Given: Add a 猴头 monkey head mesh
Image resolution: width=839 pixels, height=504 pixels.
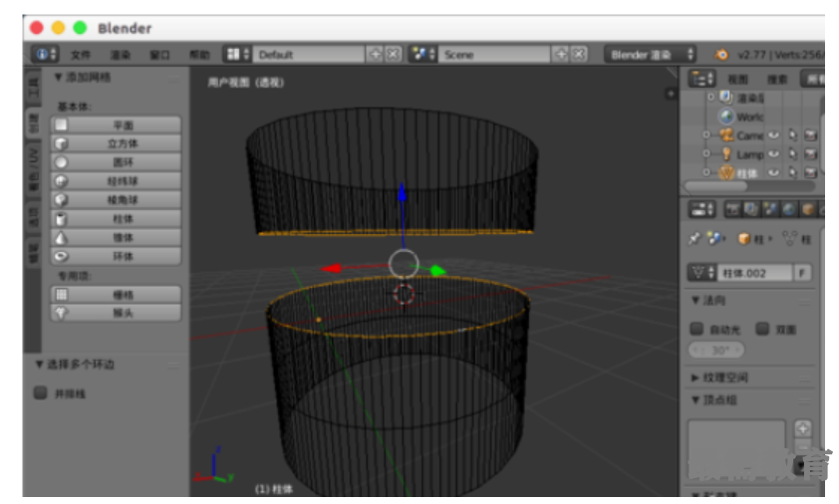Looking at the screenshot, I should click(117, 313).
